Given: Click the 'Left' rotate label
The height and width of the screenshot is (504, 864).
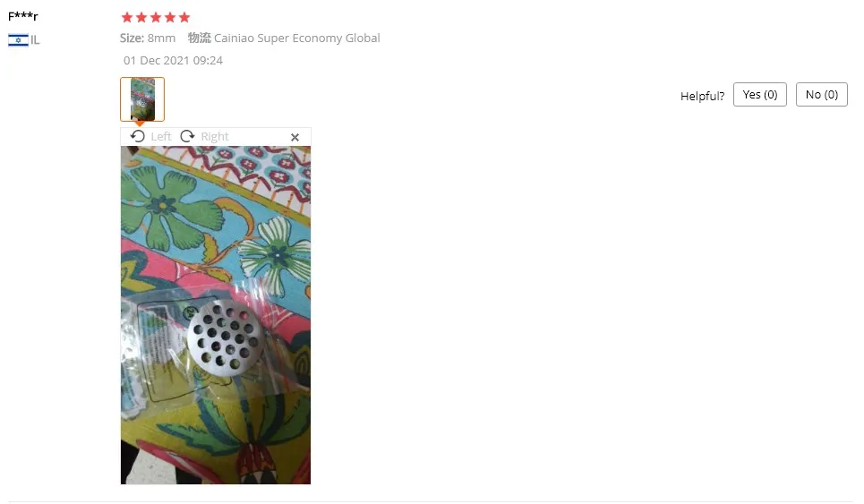Looking at the screenshot, I should pos(161,136).
